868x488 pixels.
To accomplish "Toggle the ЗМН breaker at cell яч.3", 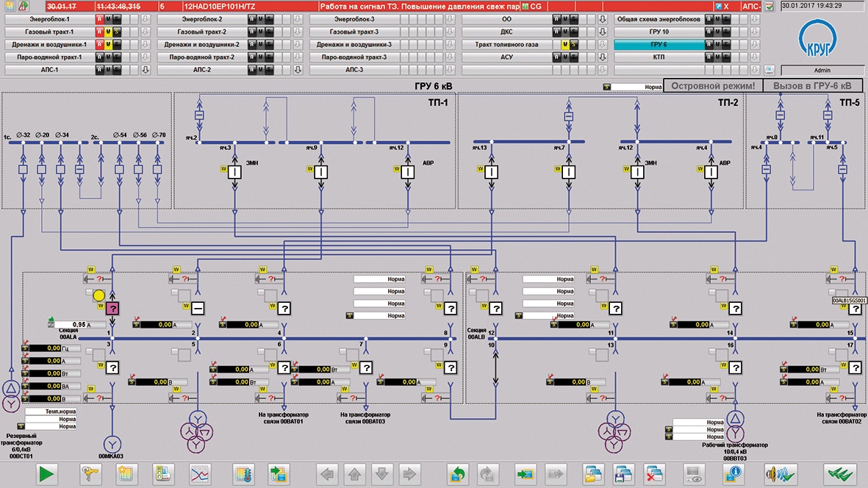I will click(234, 171).
